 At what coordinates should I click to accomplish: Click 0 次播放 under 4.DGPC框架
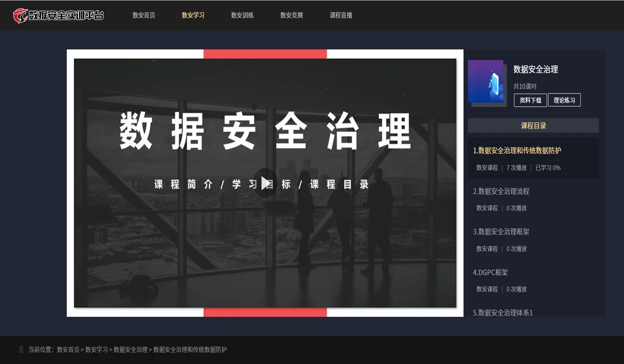point(516,289)
